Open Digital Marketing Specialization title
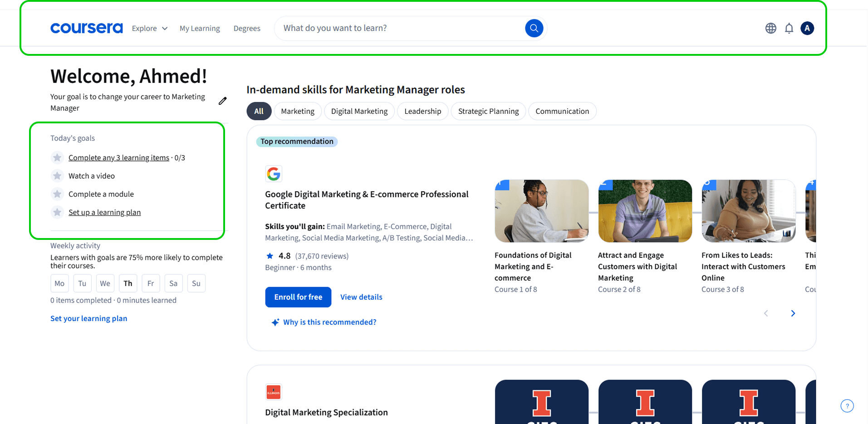Screen dimensions: 868x424 pos(326,412)
